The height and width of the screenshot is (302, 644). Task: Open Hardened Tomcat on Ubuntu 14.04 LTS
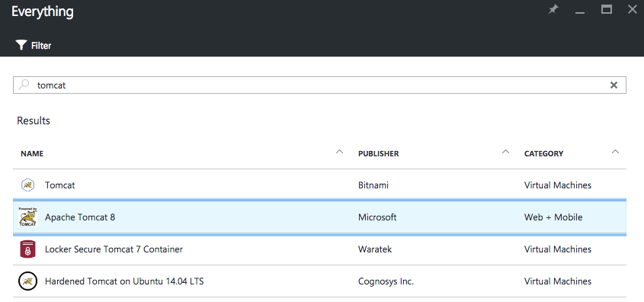tap(124, 281)
